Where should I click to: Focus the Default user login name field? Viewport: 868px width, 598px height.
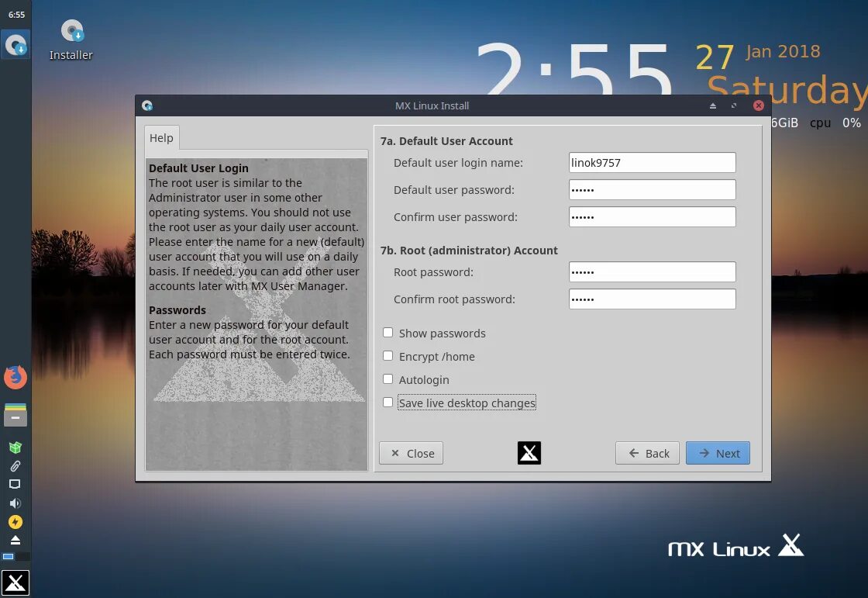tap(652, 162)
